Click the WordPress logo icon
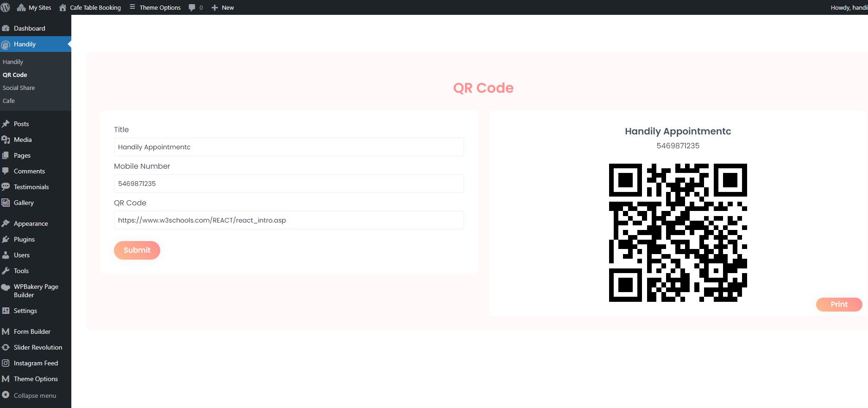This screenshot has height=408, width=868. 6,7
